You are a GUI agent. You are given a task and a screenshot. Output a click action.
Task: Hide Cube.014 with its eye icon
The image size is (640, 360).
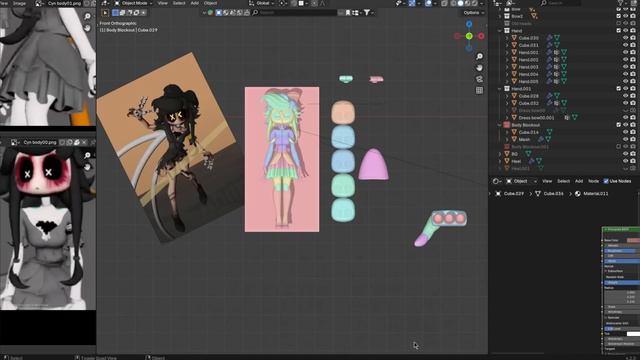[625, 132]
